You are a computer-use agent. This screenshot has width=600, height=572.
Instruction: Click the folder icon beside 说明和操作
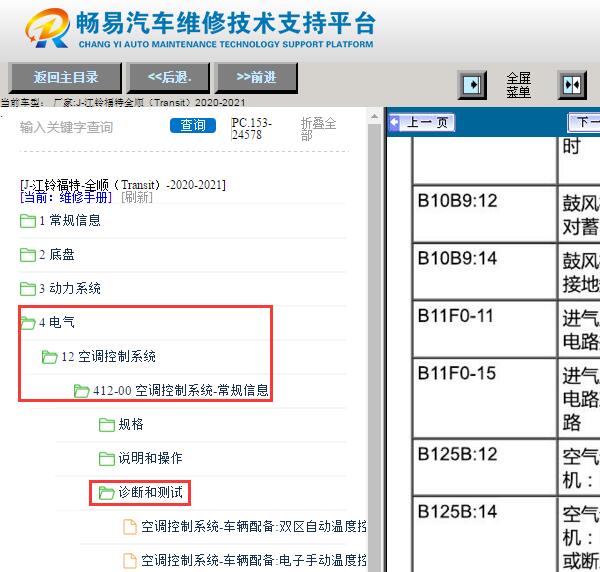pos(107,459)
